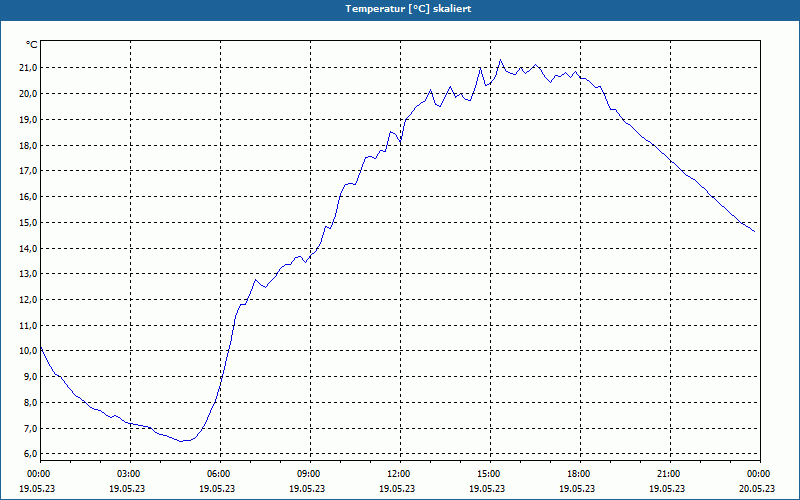
Task: Select the 12,0 y-axis label
Action: click(x=28, y=299)
